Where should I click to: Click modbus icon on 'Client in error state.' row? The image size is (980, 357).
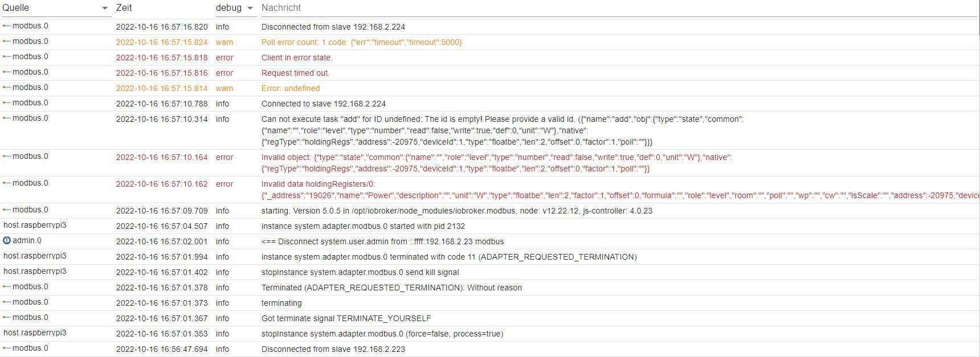coord(7,57)
